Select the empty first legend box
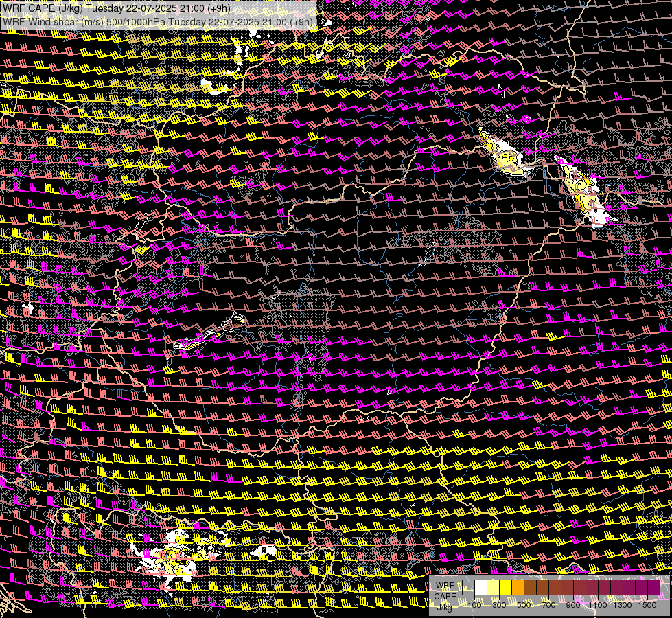Image resolution: width=672 pixels, height=618 pixels. tap(468, 588)
